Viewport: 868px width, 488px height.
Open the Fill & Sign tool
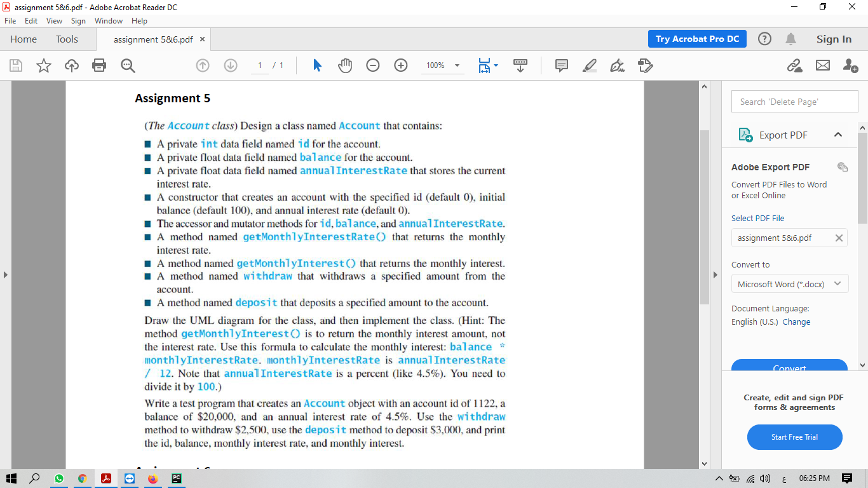pos(646,65)
